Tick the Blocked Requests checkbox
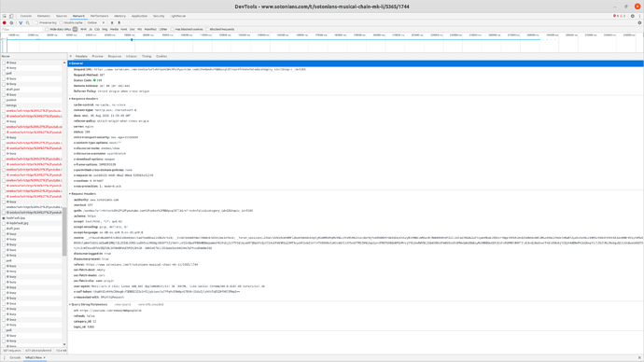 tap(207, 30)
